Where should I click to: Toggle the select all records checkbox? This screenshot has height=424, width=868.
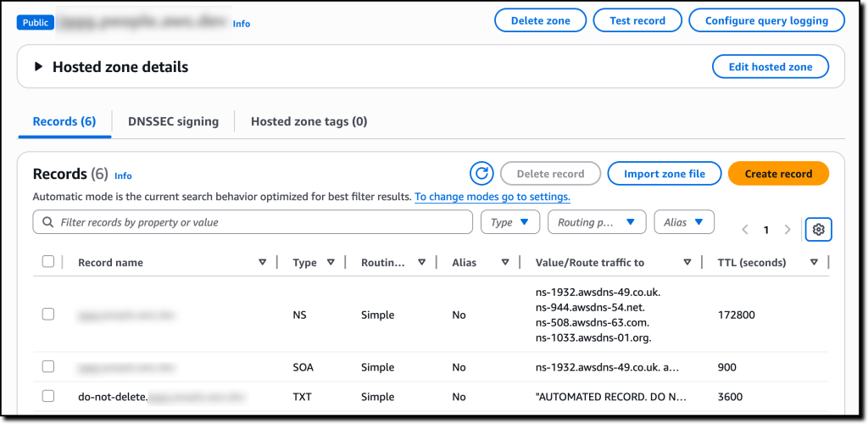pyautogui.click(x=48, y=262)
